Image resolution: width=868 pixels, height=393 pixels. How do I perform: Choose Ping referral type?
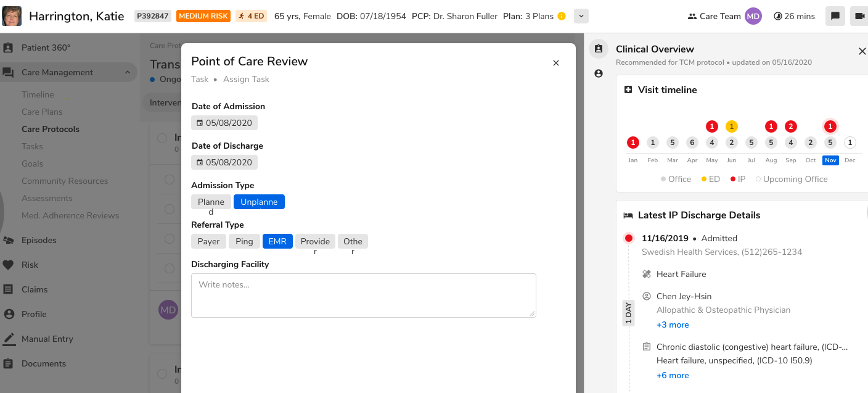click(244, 241)
